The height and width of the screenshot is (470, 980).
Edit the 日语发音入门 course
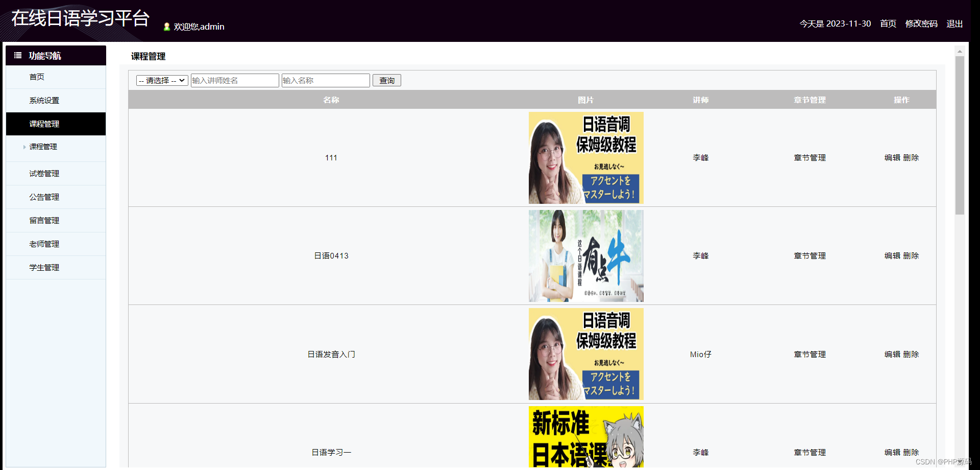coord(892,355)
